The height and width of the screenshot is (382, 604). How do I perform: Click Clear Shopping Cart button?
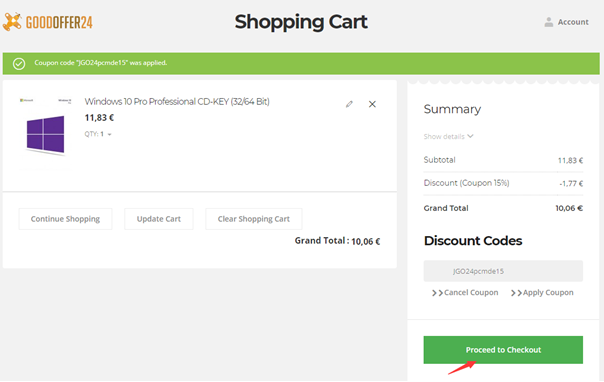[x=253, y=219]
